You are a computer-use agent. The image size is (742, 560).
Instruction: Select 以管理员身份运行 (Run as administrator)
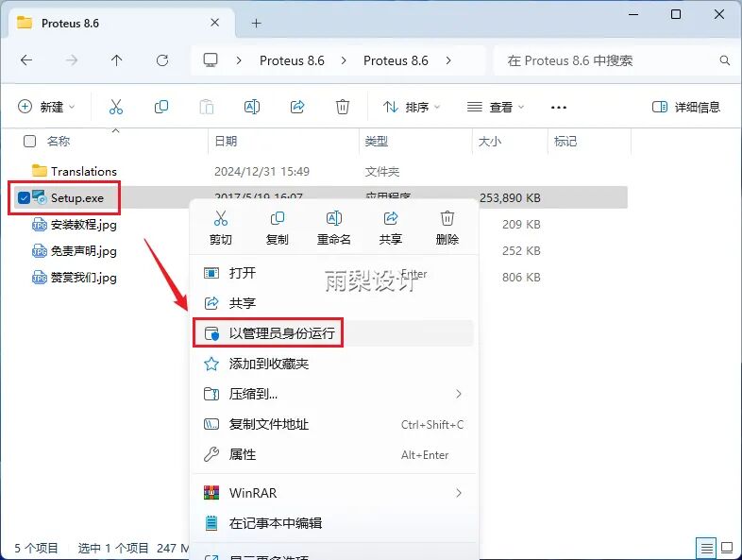281,333
